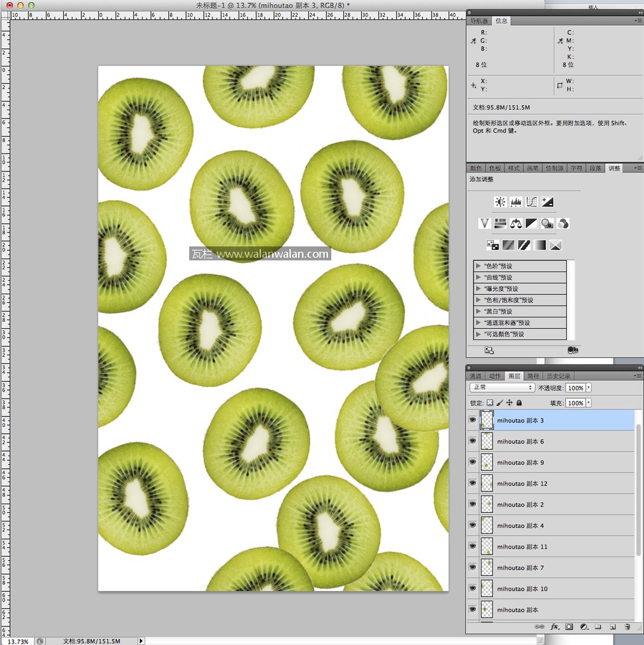Screen dimensions: 644x645
Task: Switch to the 通道 tab
Action: coord(475,376)
